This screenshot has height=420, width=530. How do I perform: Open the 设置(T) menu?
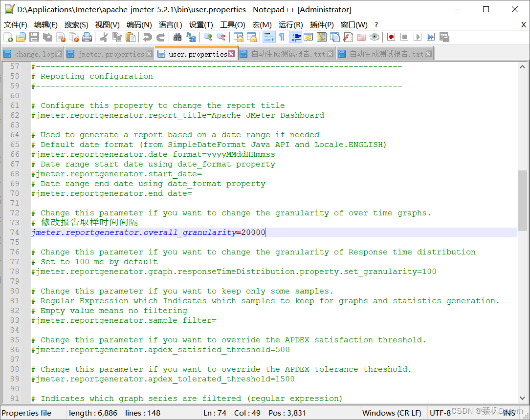click(x=201, y=24)
